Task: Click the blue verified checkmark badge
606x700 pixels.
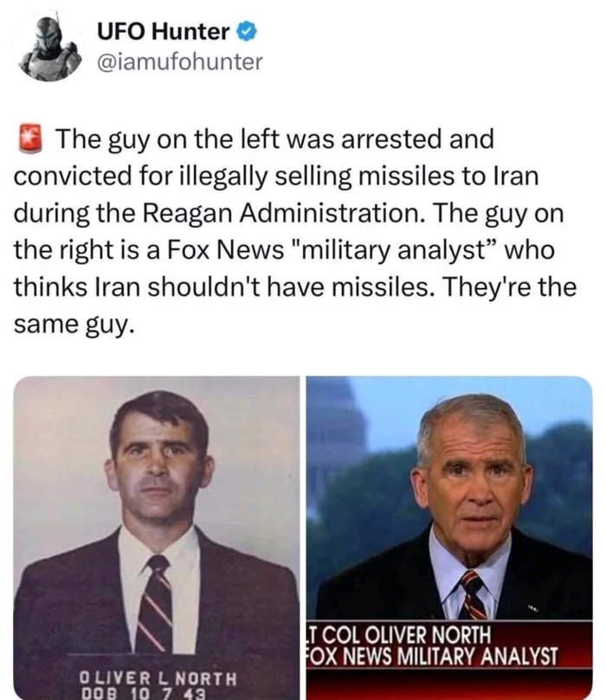Action: point(246,33)
